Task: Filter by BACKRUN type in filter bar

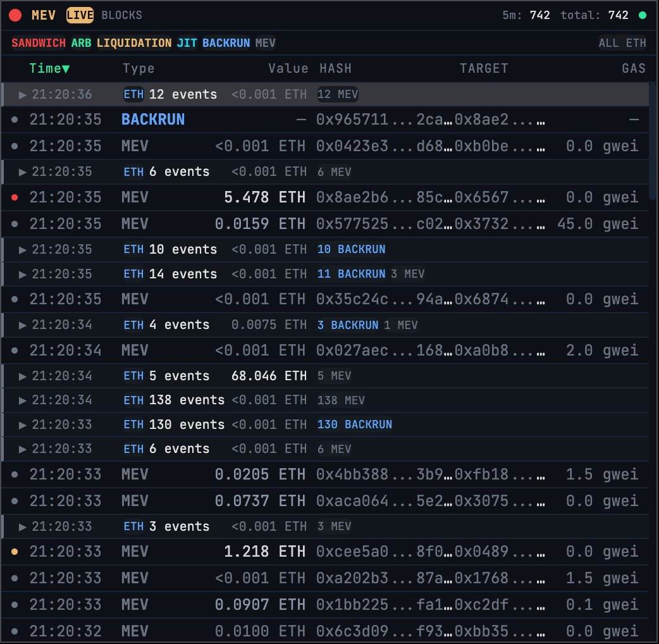Action: tap(226, 43)
